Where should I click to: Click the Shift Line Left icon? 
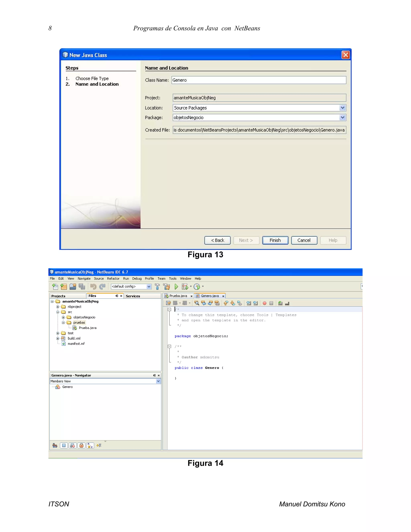(x=249, y=303)
